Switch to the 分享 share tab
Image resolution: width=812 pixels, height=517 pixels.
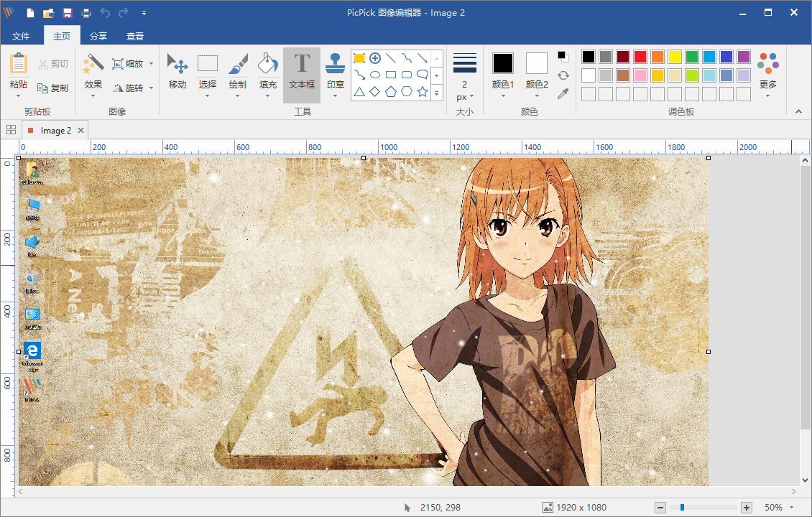pyautogui.click(x=98, y=36)
